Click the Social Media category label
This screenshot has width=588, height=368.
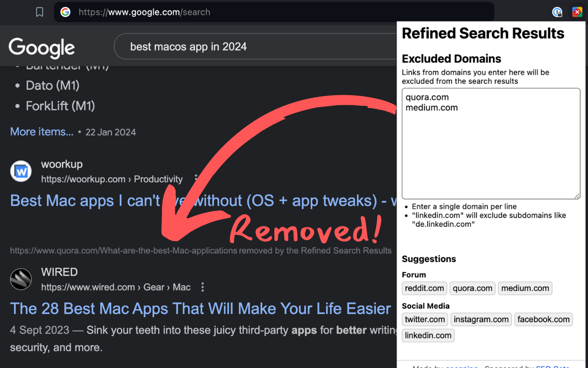click(426, 306)
